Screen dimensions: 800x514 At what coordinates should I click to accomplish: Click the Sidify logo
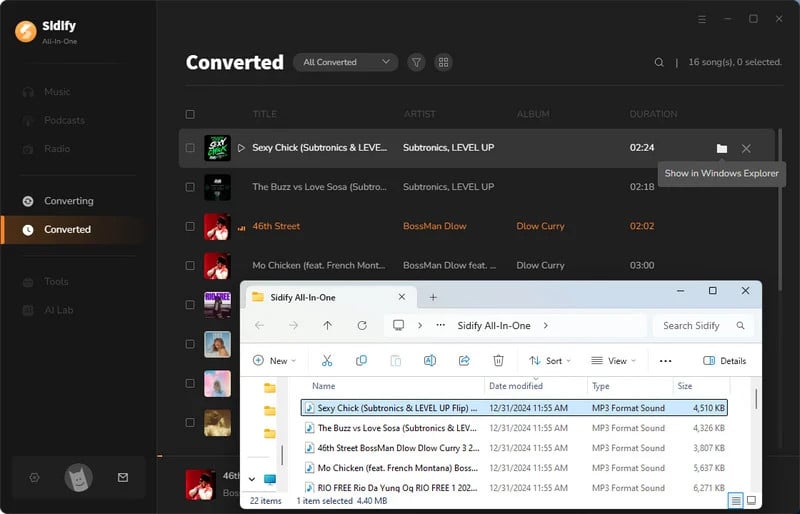(26, 31)
